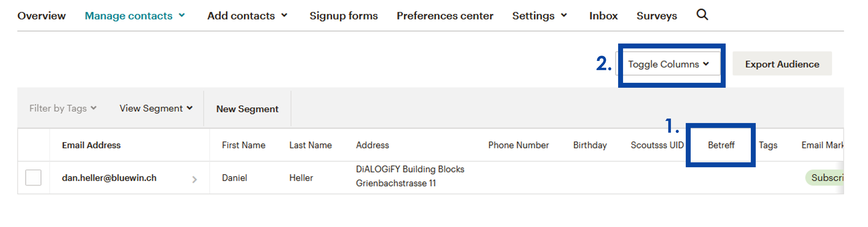868x227 pixels.
Task: Expand the Filter by Tags dropdown
Action: click(x=63, y=108)
